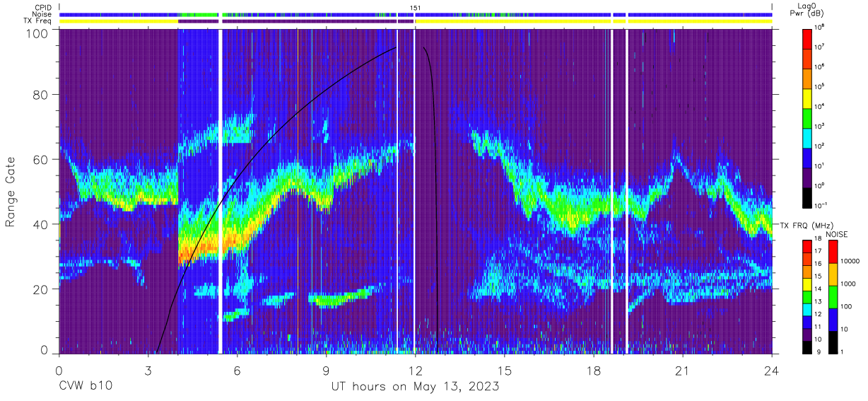Click the '21' tick label on the UT hours axis
Image resolution: width=868 pixels, height=401 pixels.
683,371
